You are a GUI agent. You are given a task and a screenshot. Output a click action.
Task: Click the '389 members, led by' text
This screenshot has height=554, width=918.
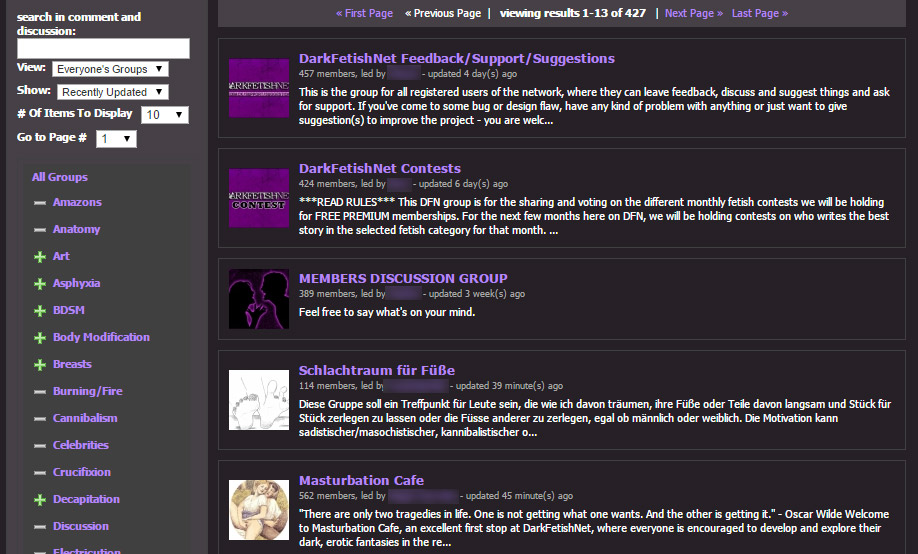coord(342,294)
